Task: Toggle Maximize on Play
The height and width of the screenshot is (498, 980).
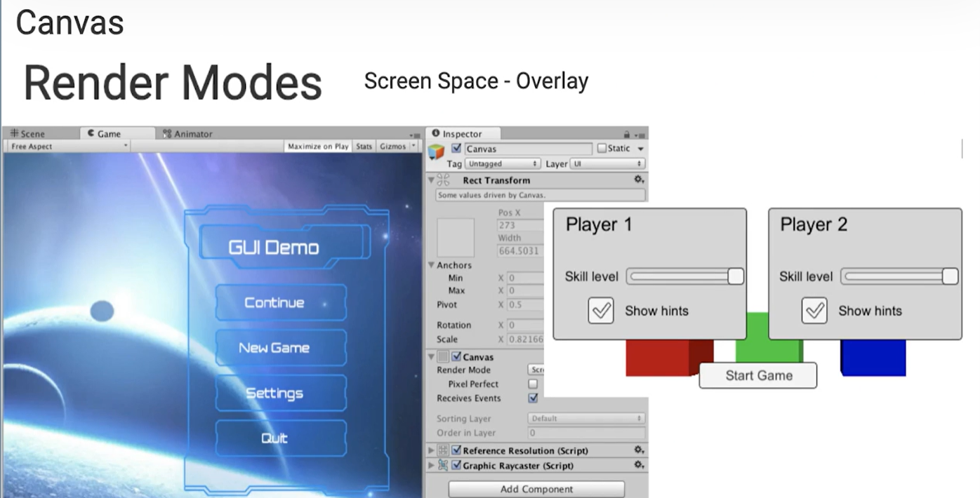Action: coord(318,147)
